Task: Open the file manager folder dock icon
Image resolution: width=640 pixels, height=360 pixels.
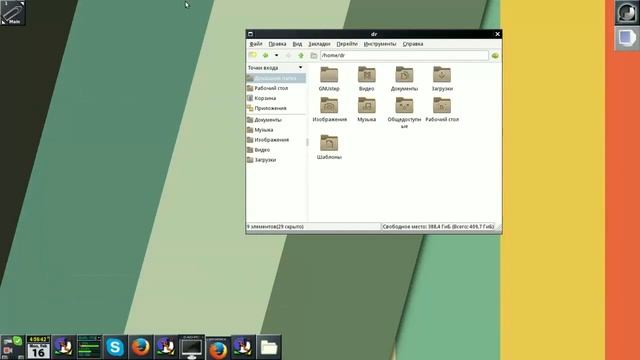Action: (269, 347)
